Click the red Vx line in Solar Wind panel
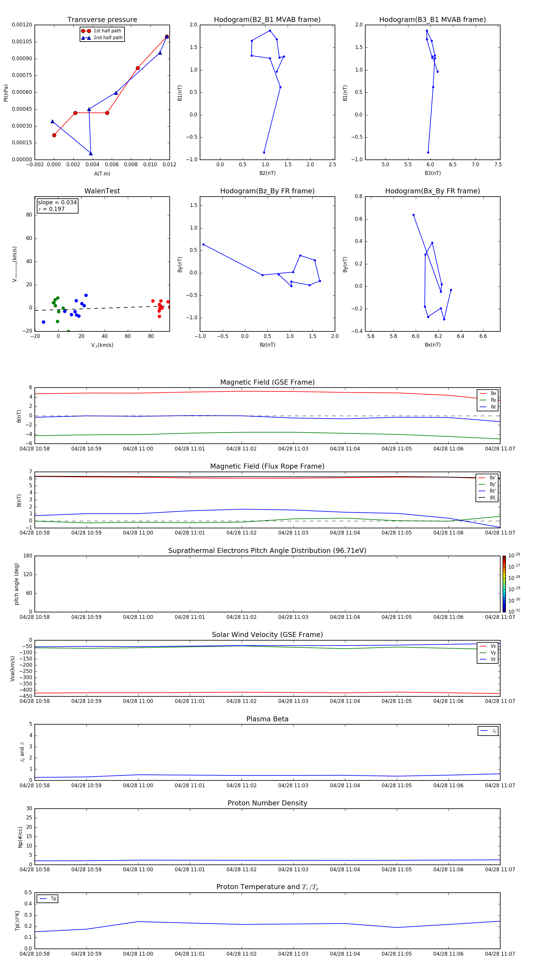 [x=267, y=693]
